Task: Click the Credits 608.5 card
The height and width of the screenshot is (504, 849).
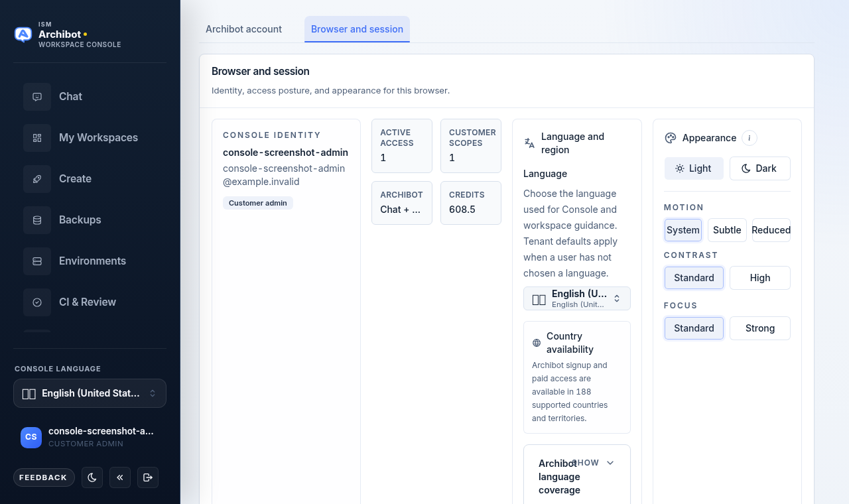Action: click(x=471, y=203)
